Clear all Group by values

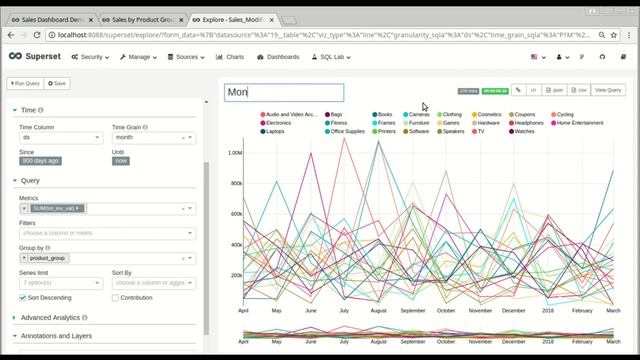[x=183, y=258]
